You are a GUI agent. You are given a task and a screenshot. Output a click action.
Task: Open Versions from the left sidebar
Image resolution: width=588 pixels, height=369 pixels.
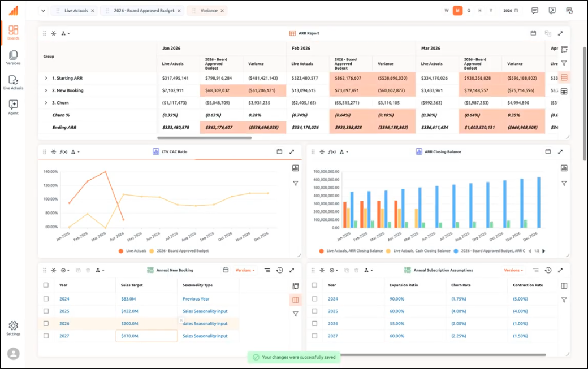(13, 57)
